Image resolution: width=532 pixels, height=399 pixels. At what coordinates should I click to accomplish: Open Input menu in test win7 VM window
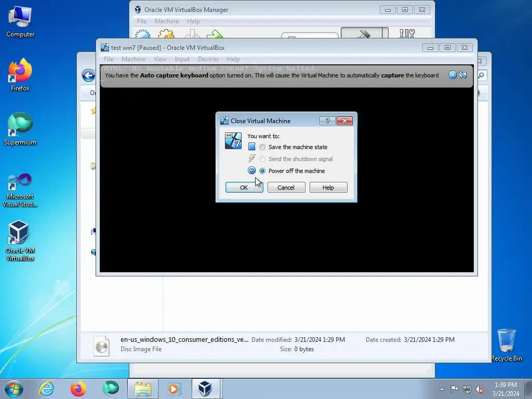182,59
